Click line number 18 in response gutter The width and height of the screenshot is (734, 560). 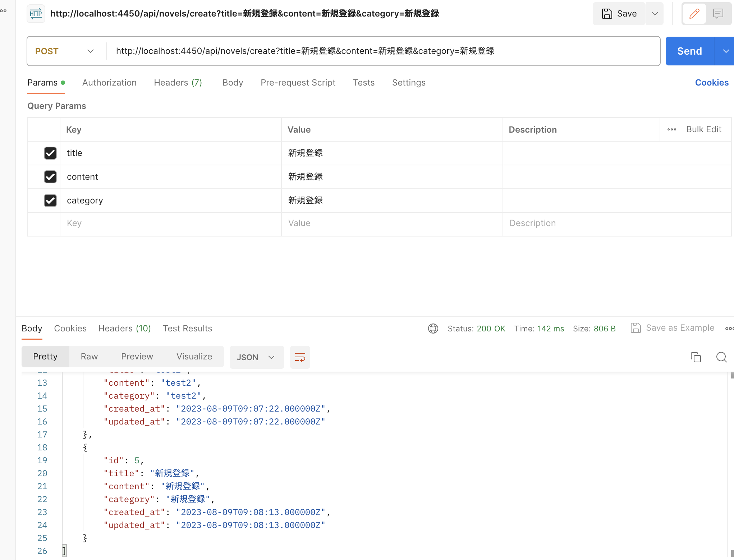42,447
